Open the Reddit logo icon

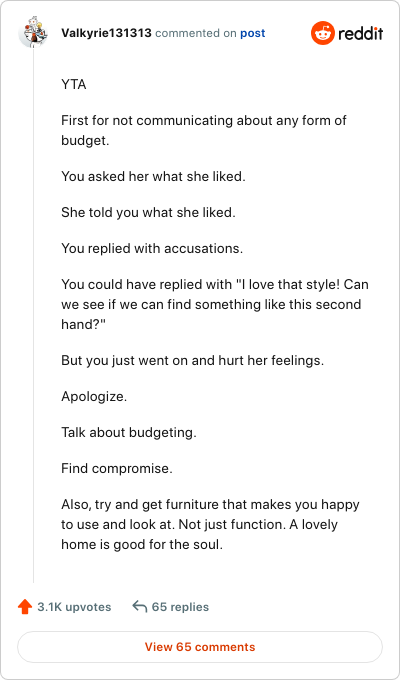click(323, 33)
